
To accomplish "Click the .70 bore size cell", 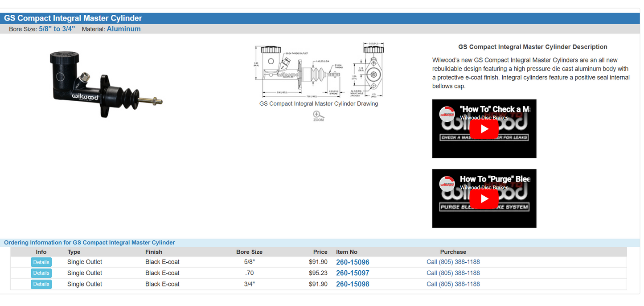I will pyautogui.click(x=249, y=273).
